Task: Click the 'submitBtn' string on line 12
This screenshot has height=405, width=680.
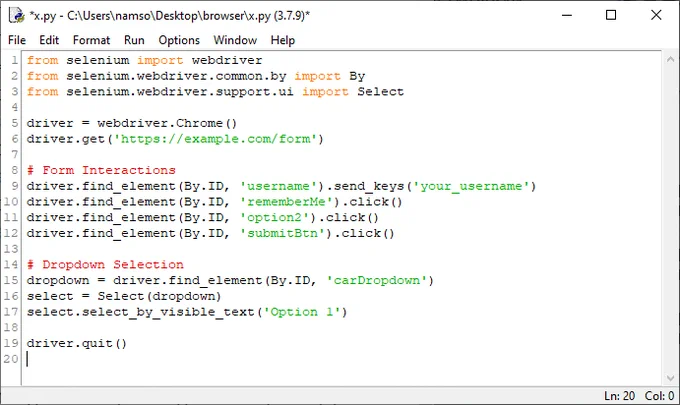Action: click(x=282, y=234)
